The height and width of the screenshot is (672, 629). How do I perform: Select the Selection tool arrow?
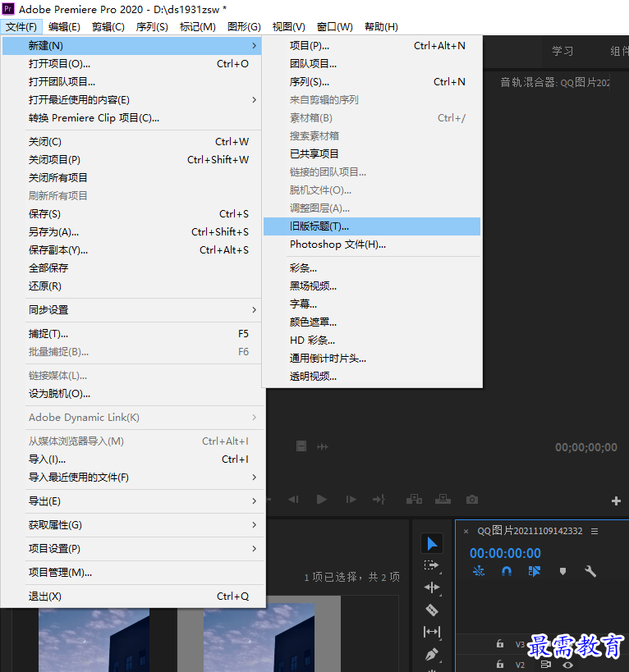point(432,543)
